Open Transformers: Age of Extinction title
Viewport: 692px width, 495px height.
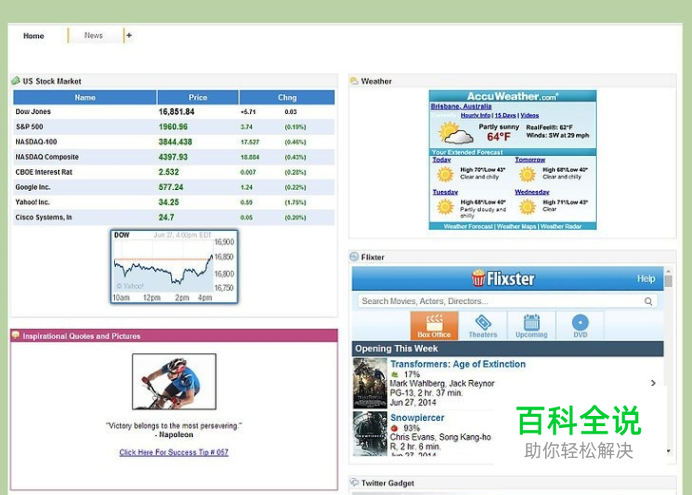(x=458, y=364)
